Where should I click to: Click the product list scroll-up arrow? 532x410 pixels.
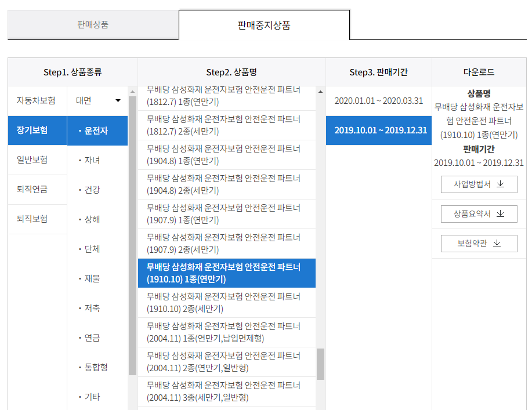(320, 92)
